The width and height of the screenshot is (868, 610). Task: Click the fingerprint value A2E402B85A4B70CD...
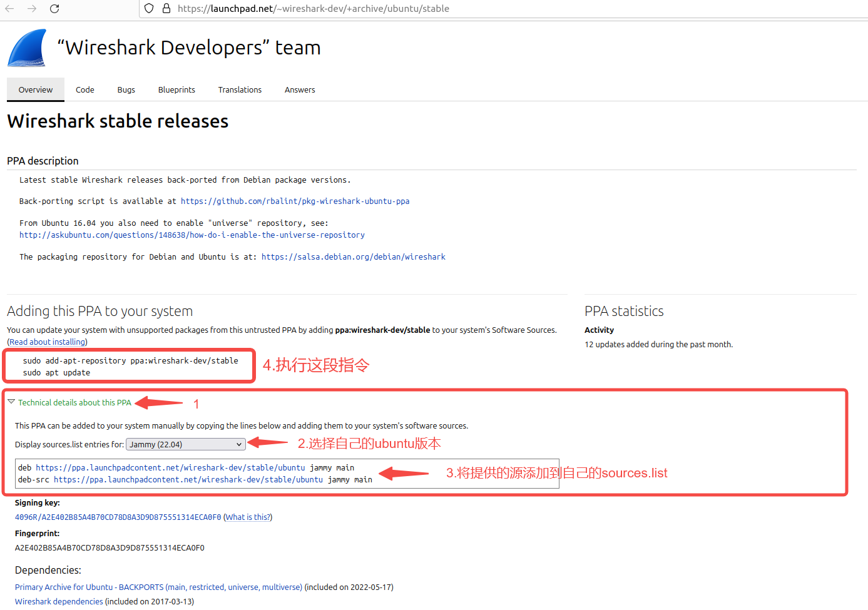click(110, 548)
